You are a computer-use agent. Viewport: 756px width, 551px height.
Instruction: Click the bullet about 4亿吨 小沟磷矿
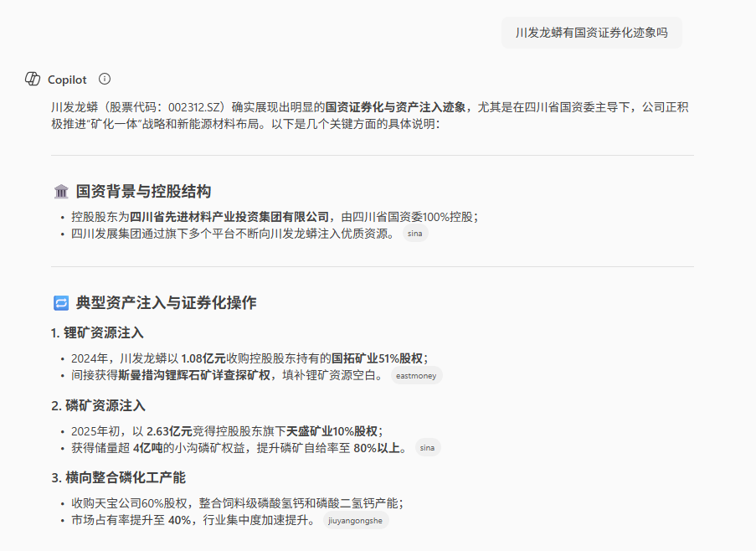pos(239,448)
